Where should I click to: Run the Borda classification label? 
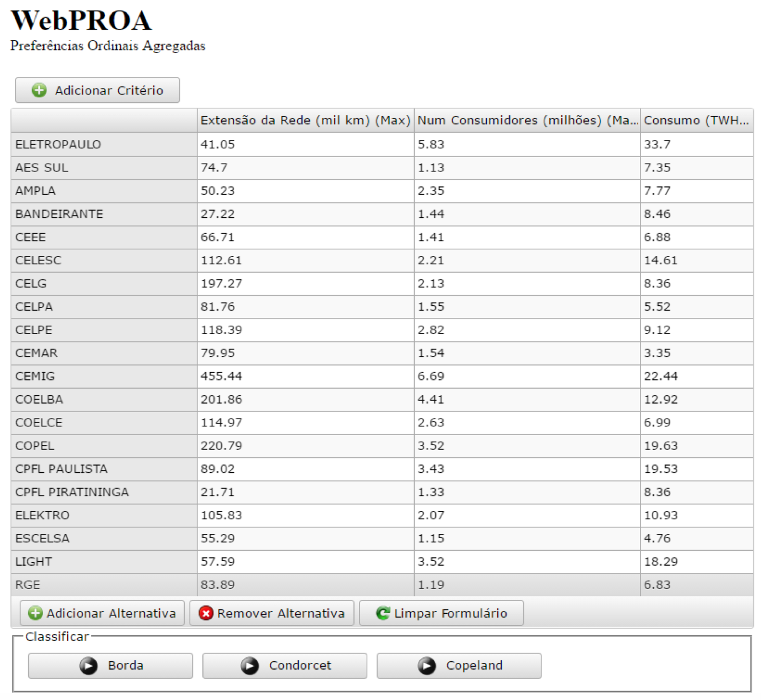pyautogui.click(x=126, y=666)
